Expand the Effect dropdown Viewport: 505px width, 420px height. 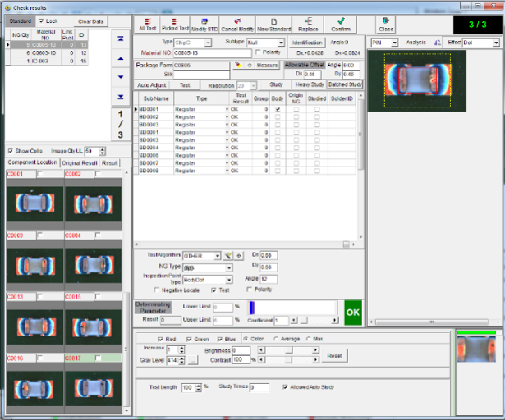[x=494, y=42]
